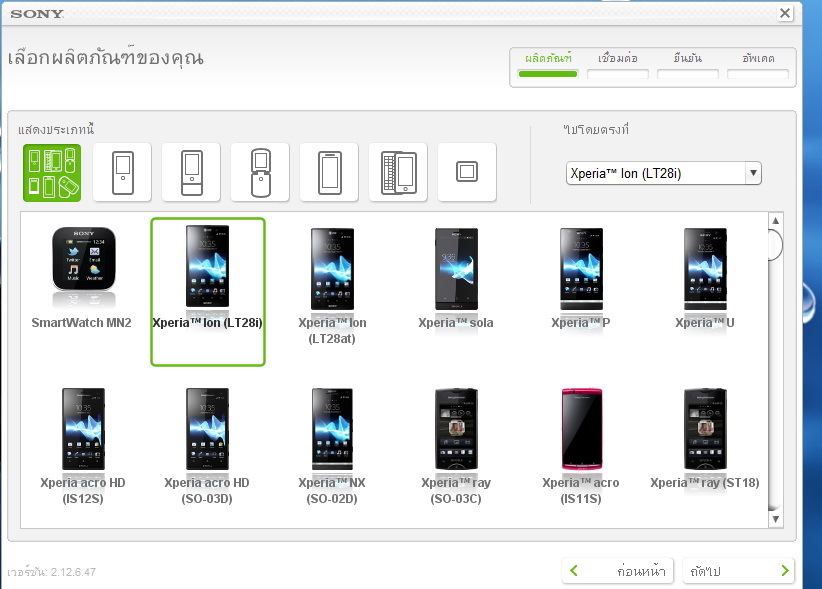Select the Xperia Ion (LT28i) product
The image size is (822, 589).
[208, 291]
